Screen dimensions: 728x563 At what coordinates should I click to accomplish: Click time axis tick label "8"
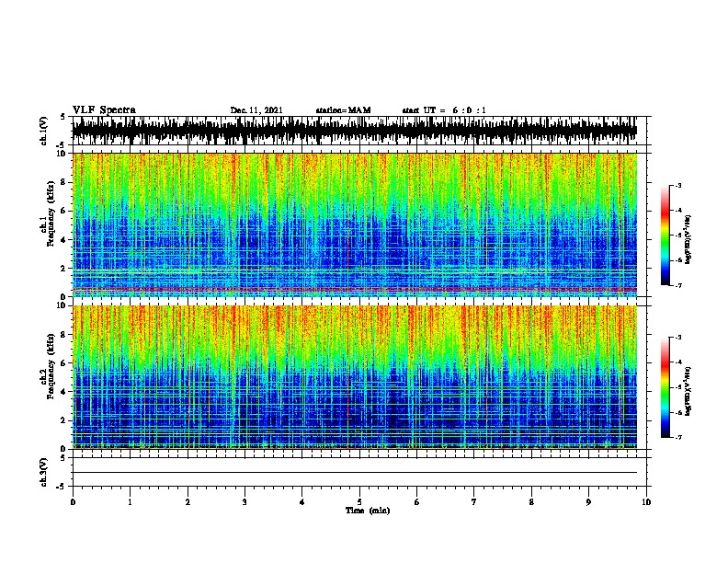(x=531, y=501)
